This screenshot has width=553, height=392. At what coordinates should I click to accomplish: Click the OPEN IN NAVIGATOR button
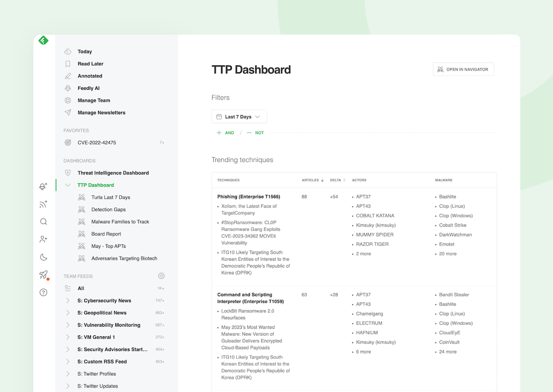(463, 69)
